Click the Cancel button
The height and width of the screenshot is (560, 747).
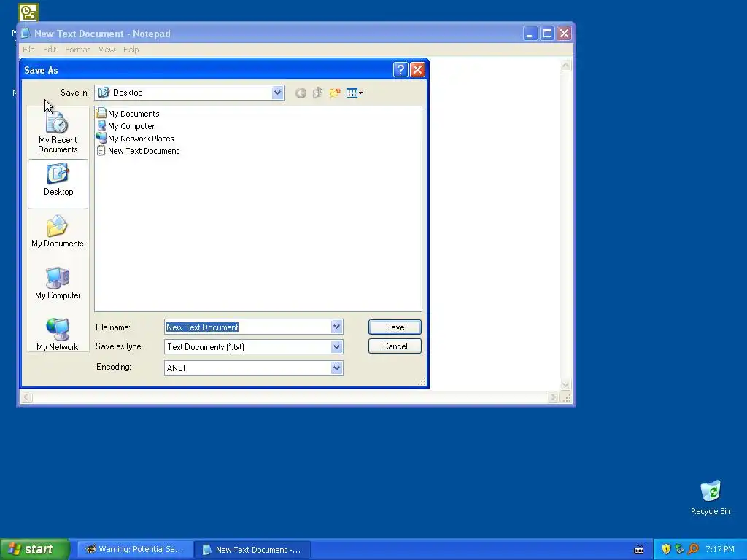[x=395, y=346]
